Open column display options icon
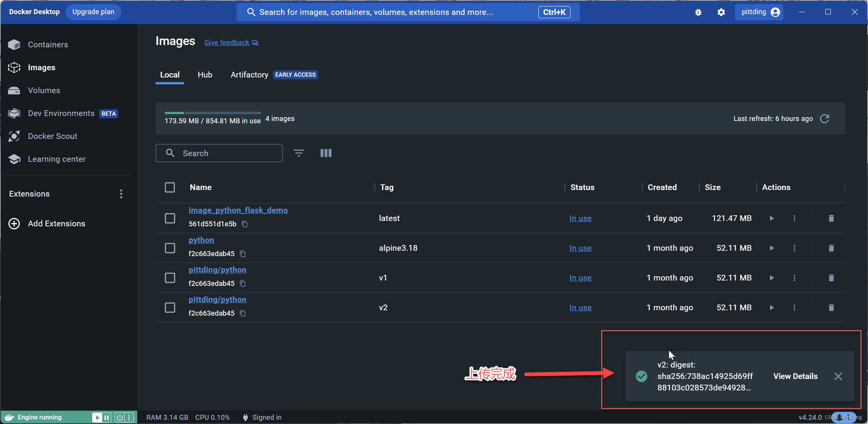This screenshot has height=424, width=868. click(326, 153)
